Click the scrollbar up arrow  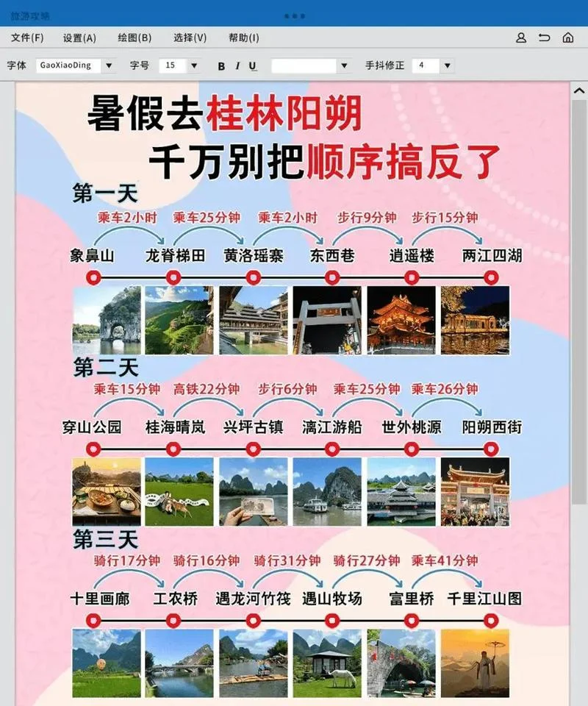579,90
